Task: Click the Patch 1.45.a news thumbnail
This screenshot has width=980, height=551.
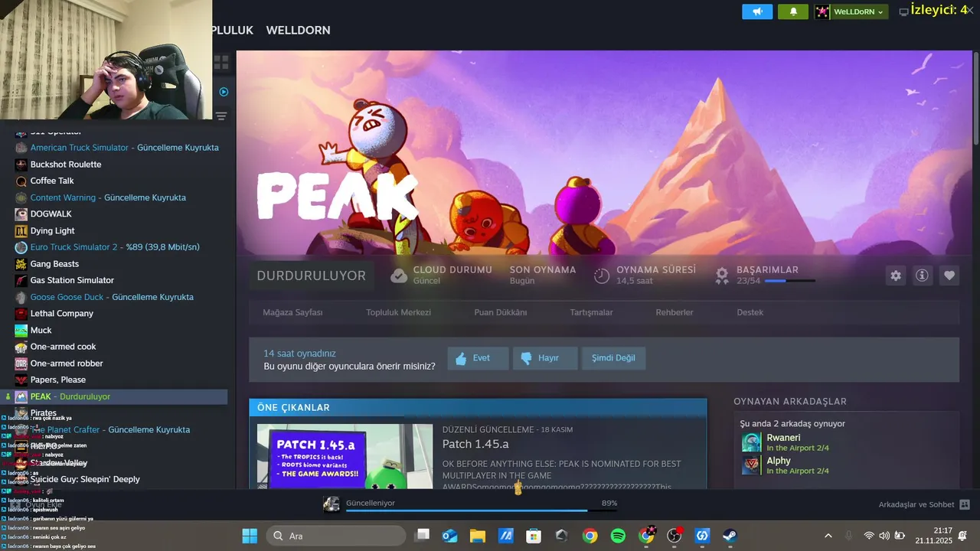Action: 345,457
